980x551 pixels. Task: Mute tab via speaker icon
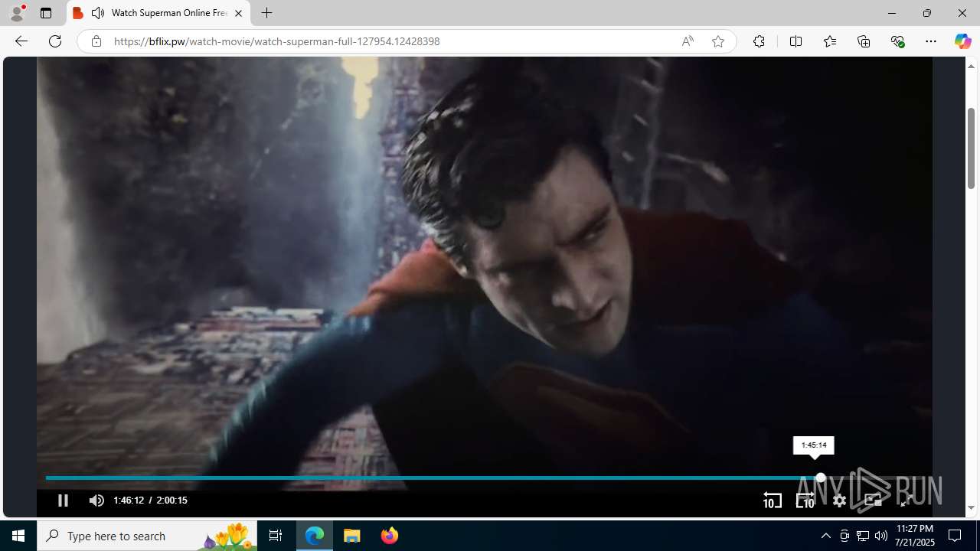coord(97,13)
